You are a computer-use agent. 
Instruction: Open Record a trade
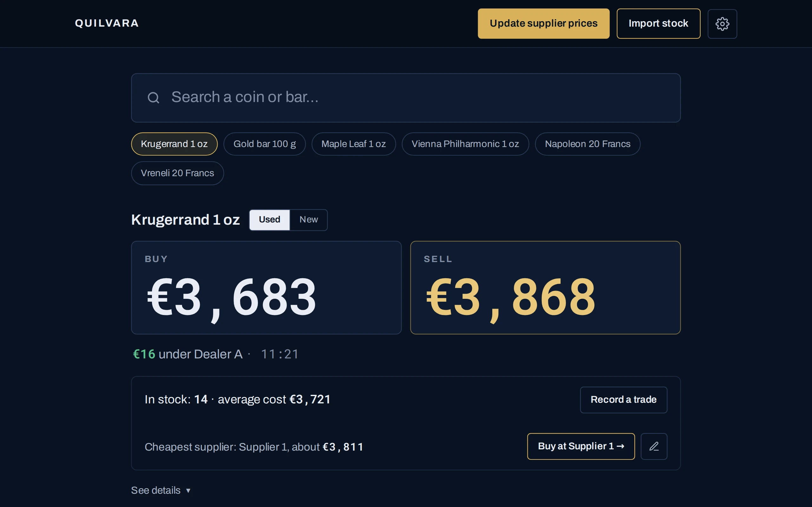click(x=623, y=400)
